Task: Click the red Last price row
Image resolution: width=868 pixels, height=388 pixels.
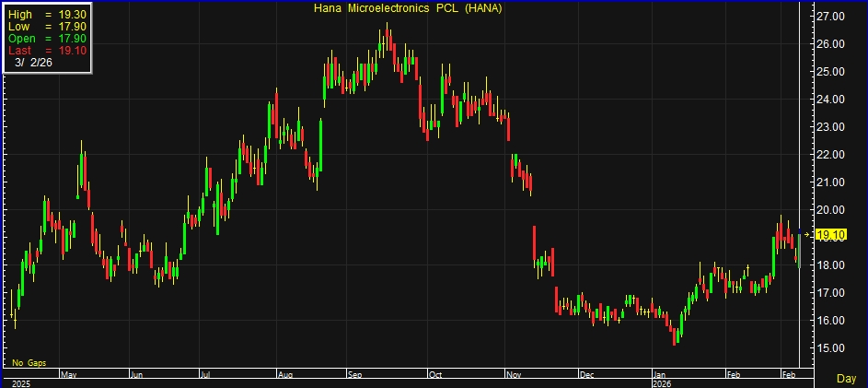Action: click(x=45, y=51)
